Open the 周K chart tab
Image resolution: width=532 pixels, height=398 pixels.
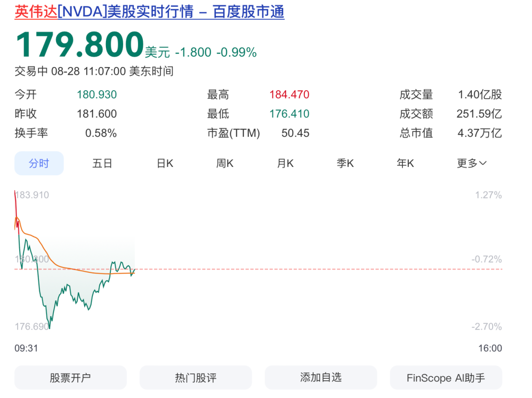click(x=225, y=164)
